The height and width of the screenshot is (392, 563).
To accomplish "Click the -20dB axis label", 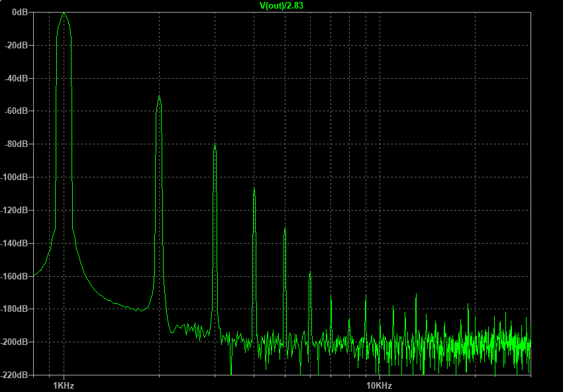I will coord(16,45).
